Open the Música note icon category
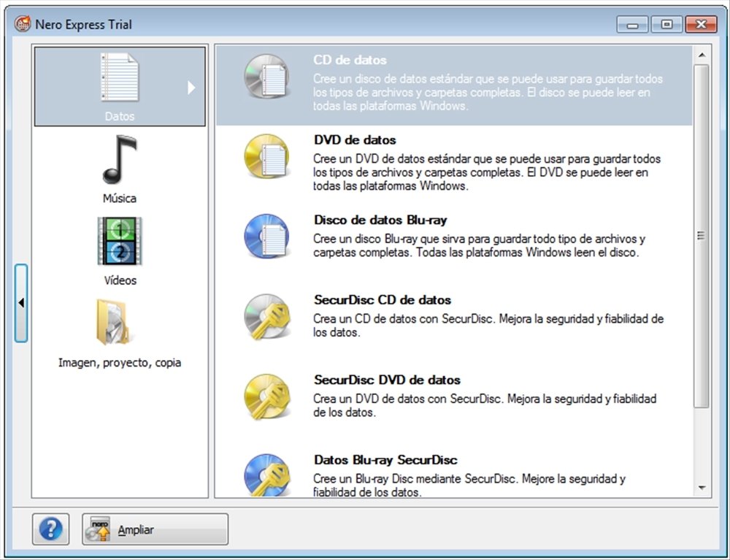 120,159
